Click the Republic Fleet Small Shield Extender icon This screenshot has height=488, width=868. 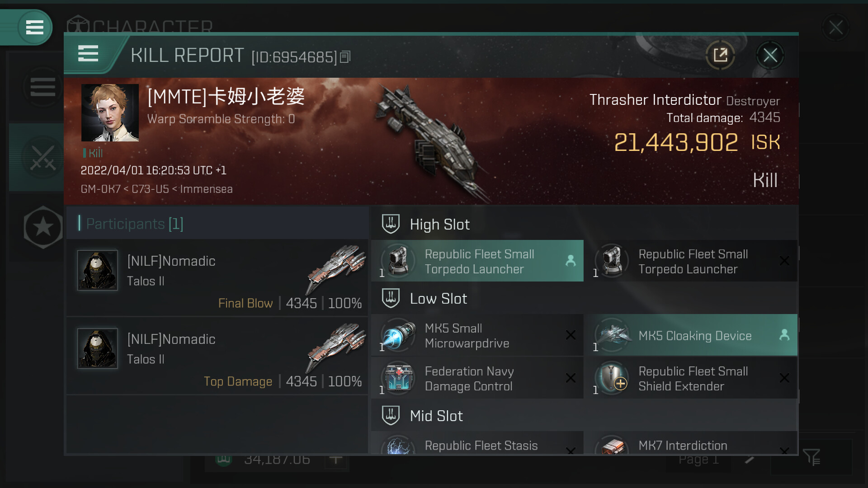tap(612, 378)
